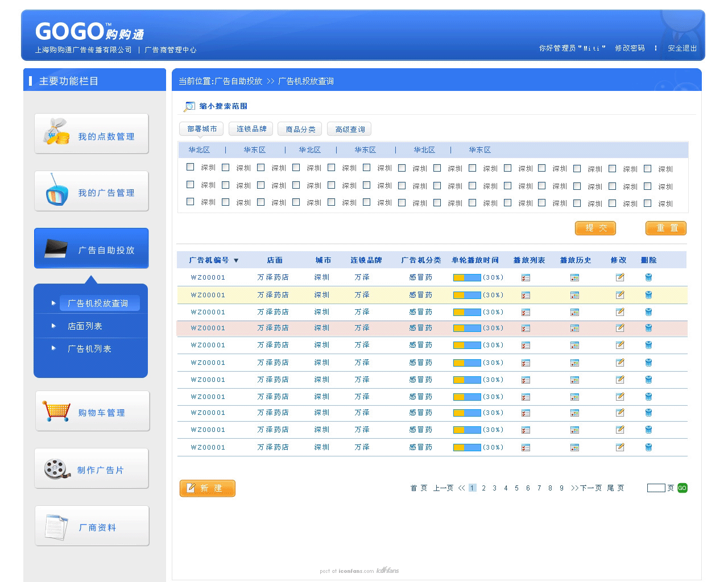
Task: Click arrow beside 广告机投放查询 submenu item
Action: pyautogui.click(x=53, y=303)
